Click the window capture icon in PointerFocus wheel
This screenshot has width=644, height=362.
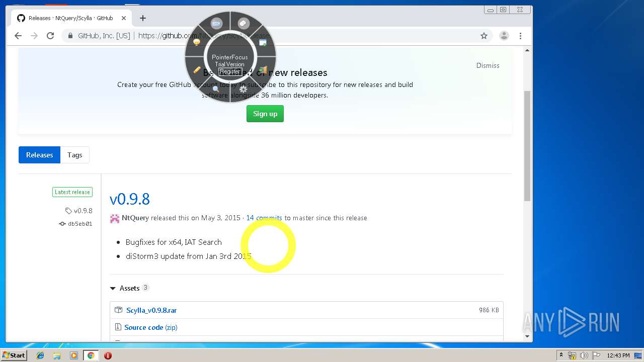(x=263, y=43)
